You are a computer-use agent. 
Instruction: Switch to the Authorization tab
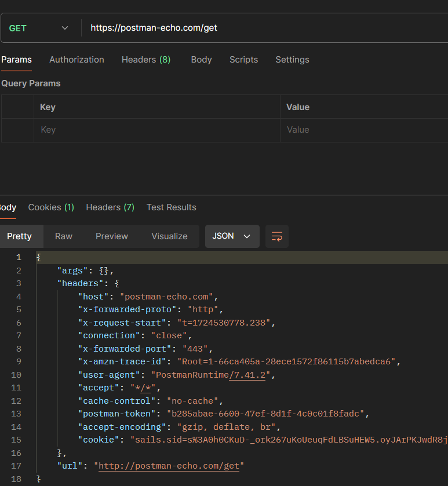(77, 60)
